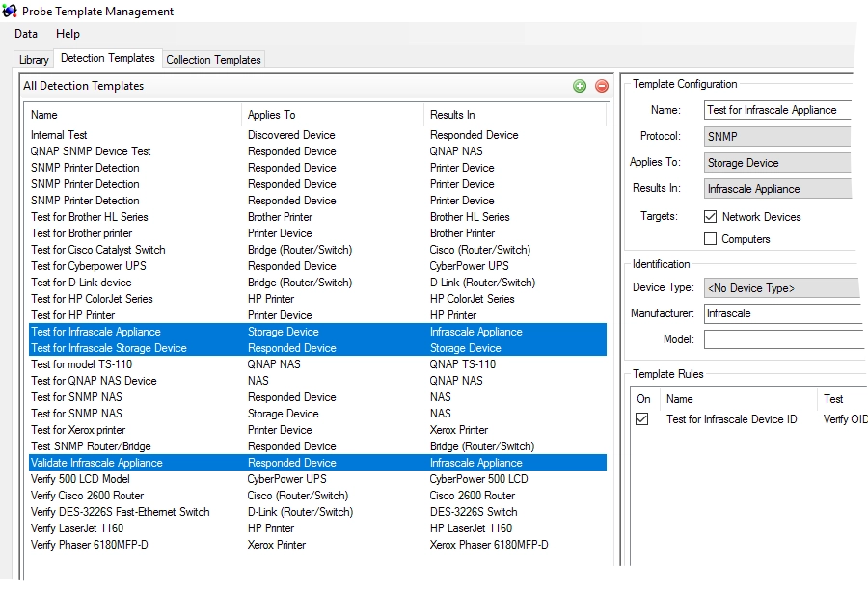The height and width of the screenshot is (592, 868).
Task: Click the Probe Template Management app icon
Action: click(x=10, y=11)
